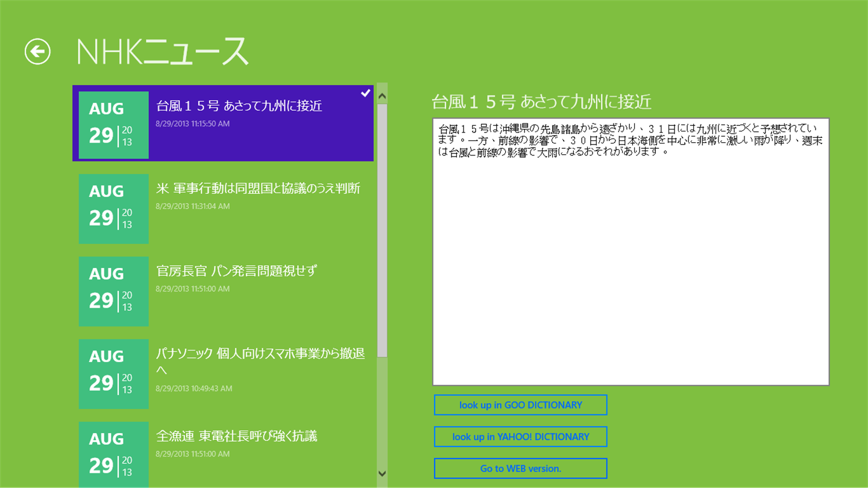This screenshot has height=488, width=868.
Task: Click timestamp 8/29/2013 11:15:50 AM
Action: coord(193,124)
